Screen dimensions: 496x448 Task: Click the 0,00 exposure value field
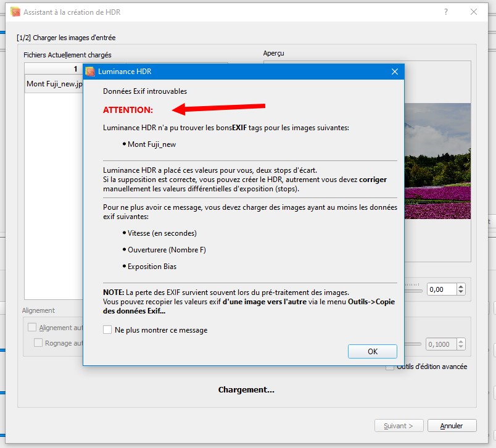point(442,289)
